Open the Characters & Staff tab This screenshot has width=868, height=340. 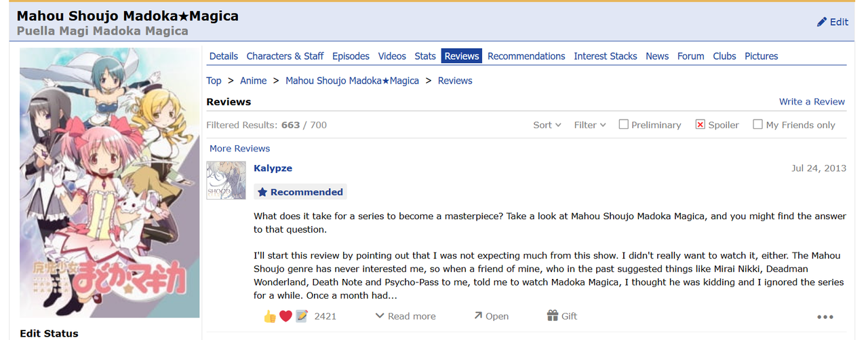click(x=285, y=56)
